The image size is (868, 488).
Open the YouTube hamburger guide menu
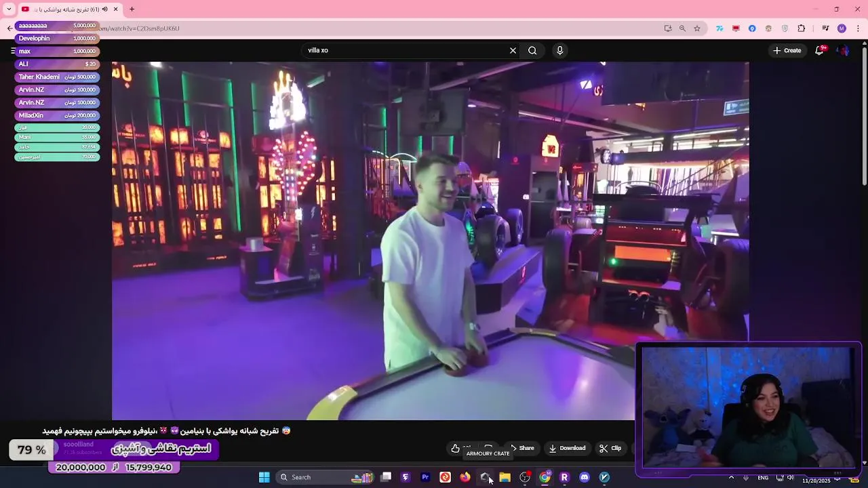[x=12, y=51]
